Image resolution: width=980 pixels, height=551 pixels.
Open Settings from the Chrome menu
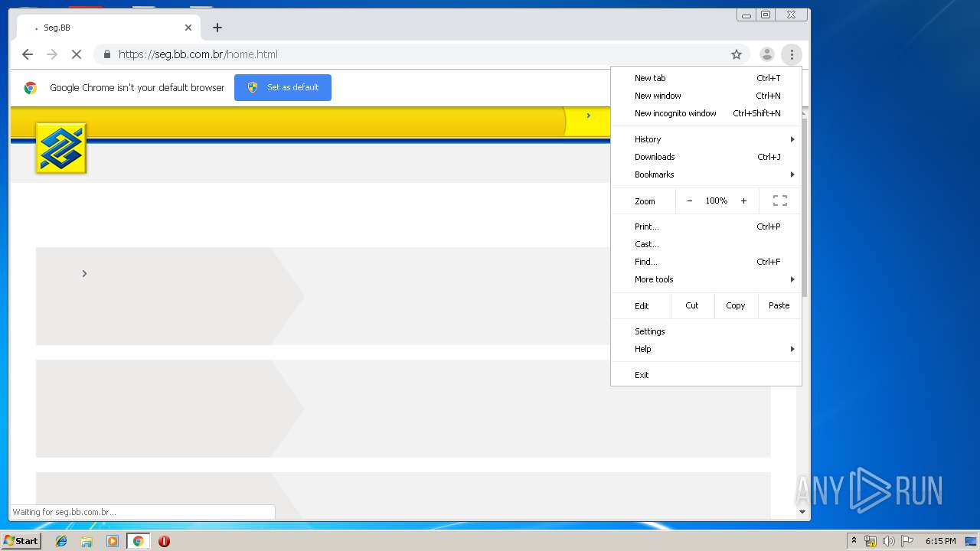(706, 331)
